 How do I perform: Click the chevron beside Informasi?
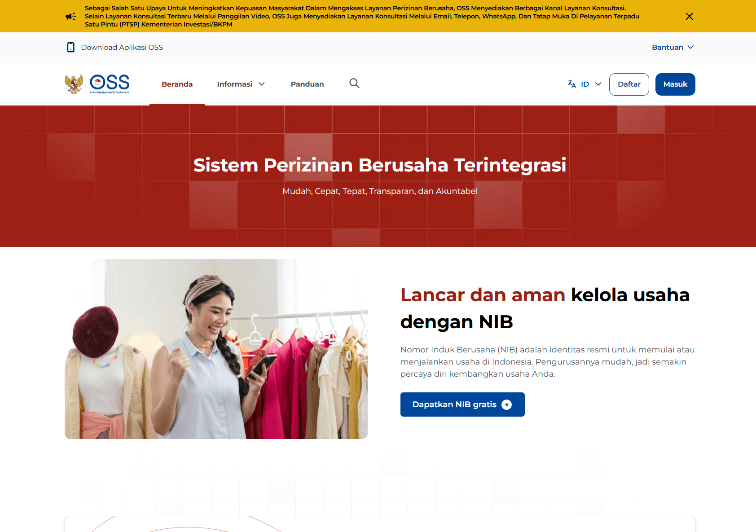click(262, 84)
